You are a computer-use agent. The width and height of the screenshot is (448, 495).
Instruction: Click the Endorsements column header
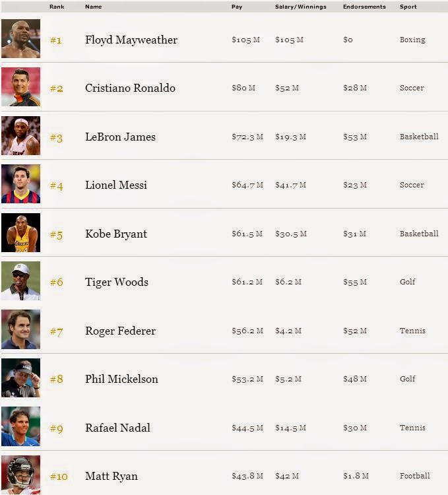[x=364, y=7]
